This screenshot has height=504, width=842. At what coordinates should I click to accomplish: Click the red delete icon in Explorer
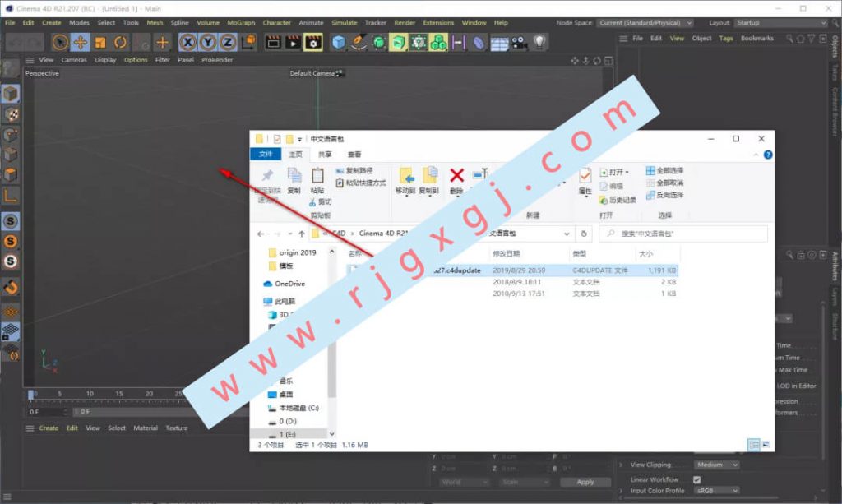coord(456,175)
